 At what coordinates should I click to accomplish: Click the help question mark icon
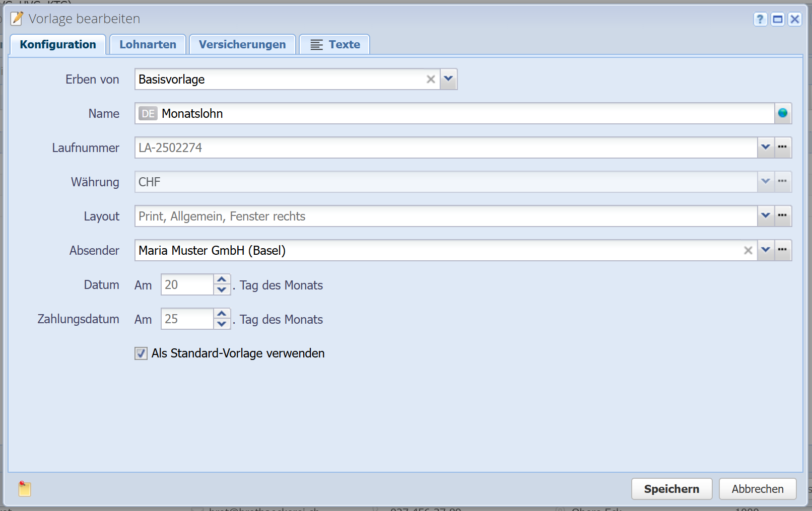(760, 19)
